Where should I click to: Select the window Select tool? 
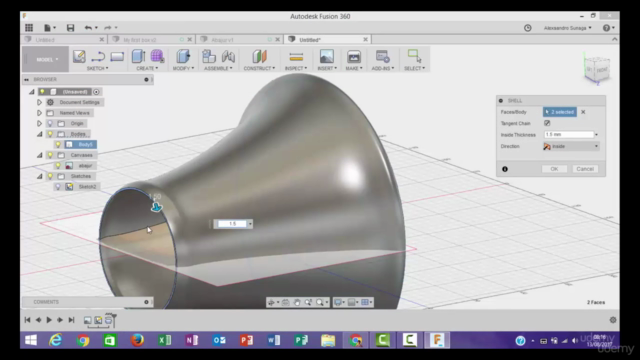[x=414, y=56]
